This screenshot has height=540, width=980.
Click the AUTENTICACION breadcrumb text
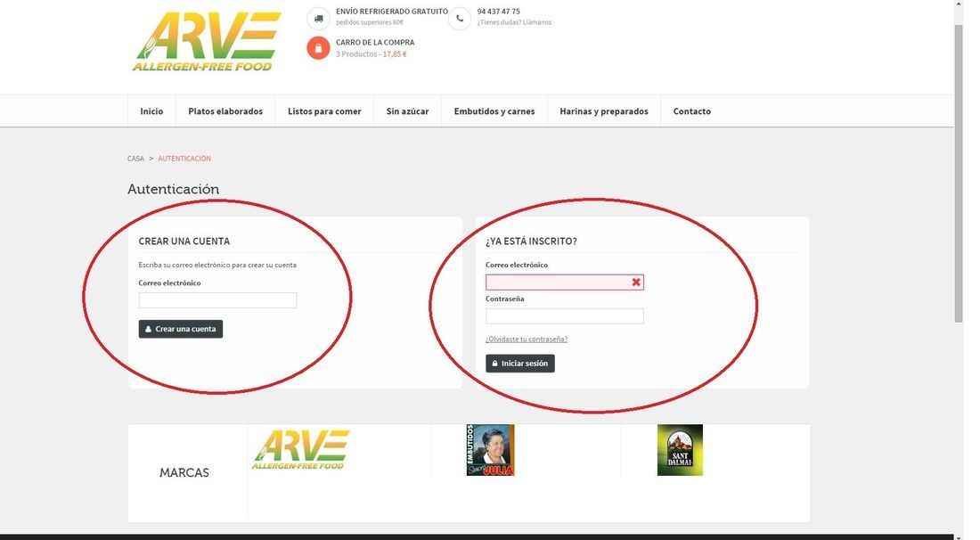184,159
